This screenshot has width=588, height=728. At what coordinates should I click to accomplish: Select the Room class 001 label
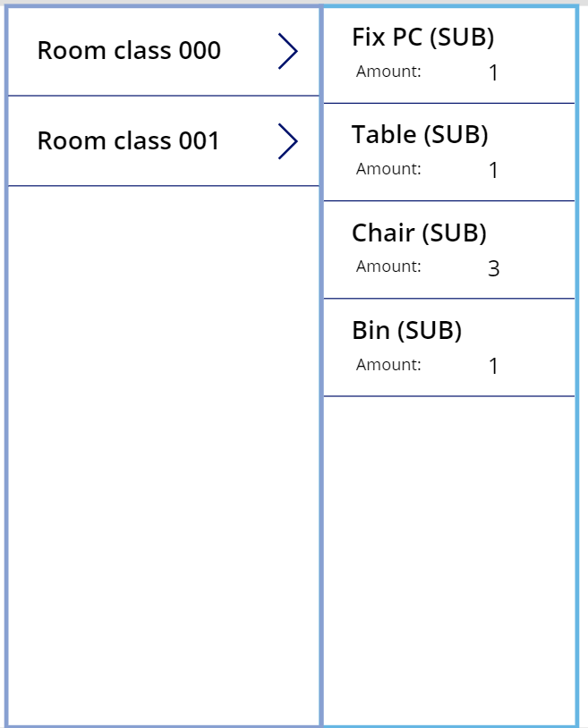(x=128, y=141)
